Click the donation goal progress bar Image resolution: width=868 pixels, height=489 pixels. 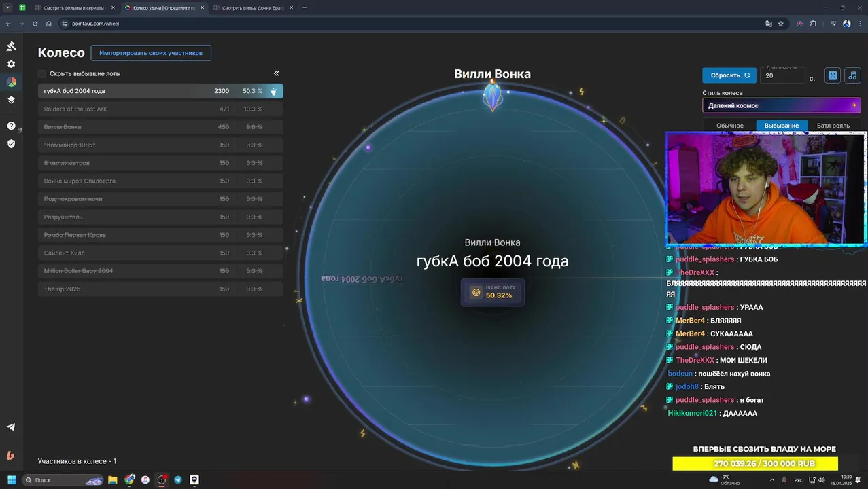[x=755, y=463]
